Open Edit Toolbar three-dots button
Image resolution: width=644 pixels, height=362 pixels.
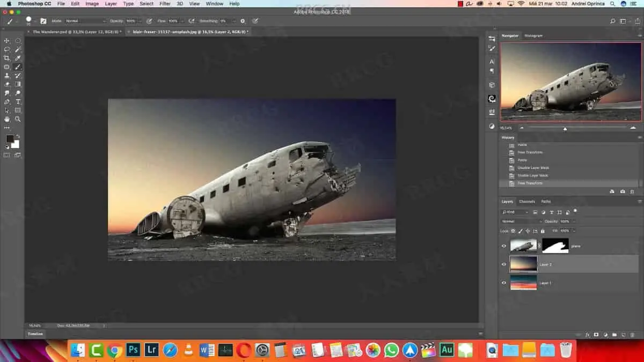pos(7,128)
